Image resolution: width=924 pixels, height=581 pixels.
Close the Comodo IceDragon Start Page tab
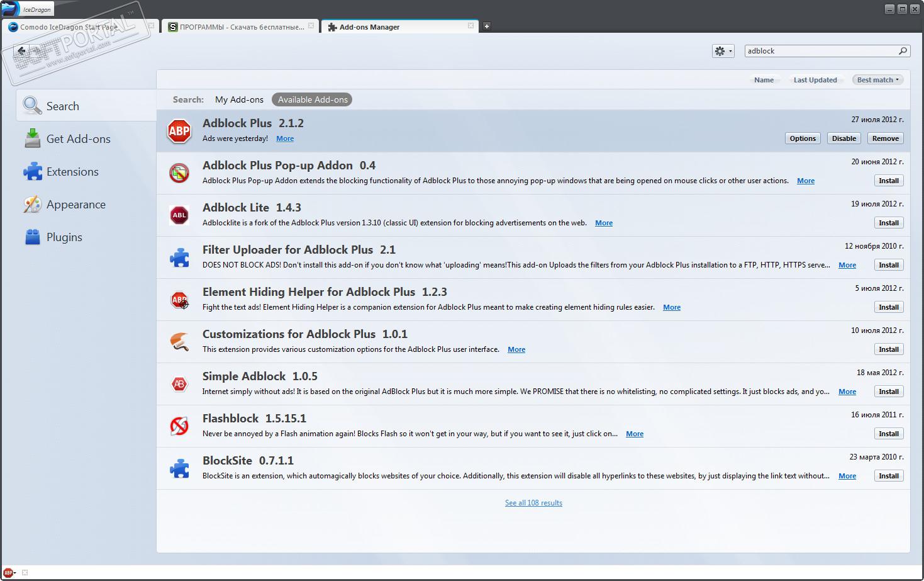pos(151,26)
